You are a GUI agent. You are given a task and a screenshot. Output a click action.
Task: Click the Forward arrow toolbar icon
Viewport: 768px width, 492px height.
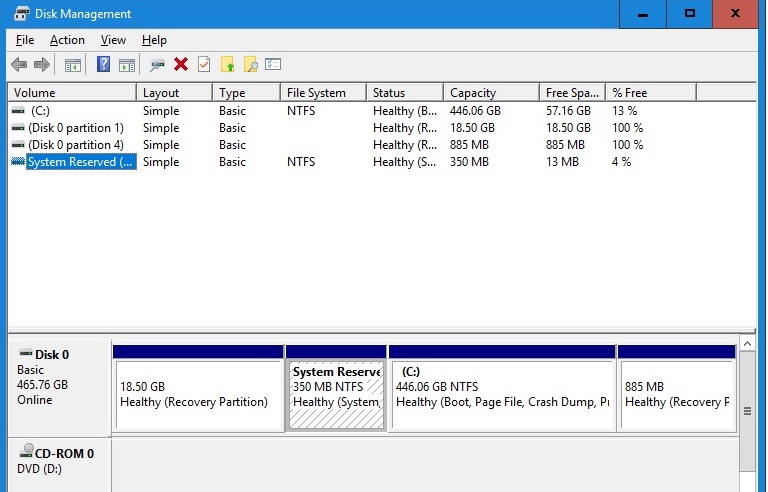pos(42,65)
